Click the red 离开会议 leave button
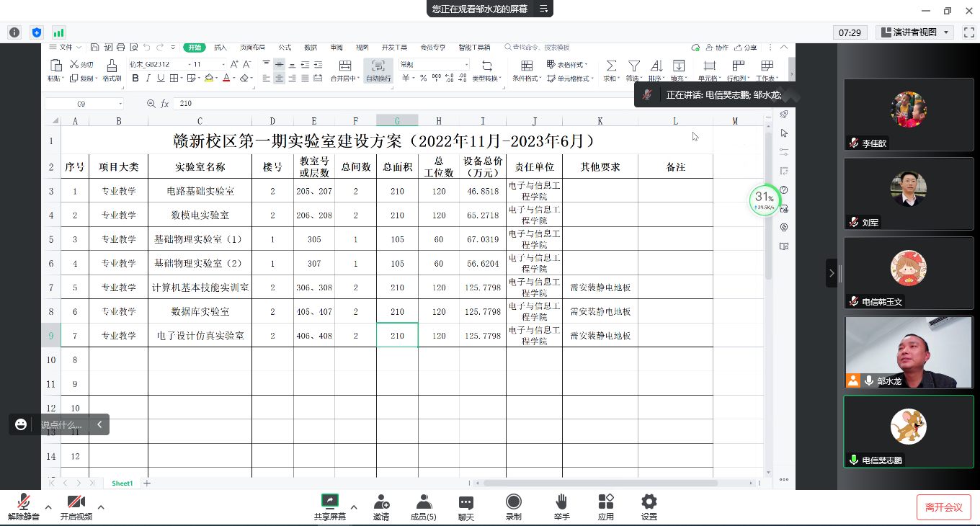The height and width of the screenshot is (526, 980). coord(943,507)
